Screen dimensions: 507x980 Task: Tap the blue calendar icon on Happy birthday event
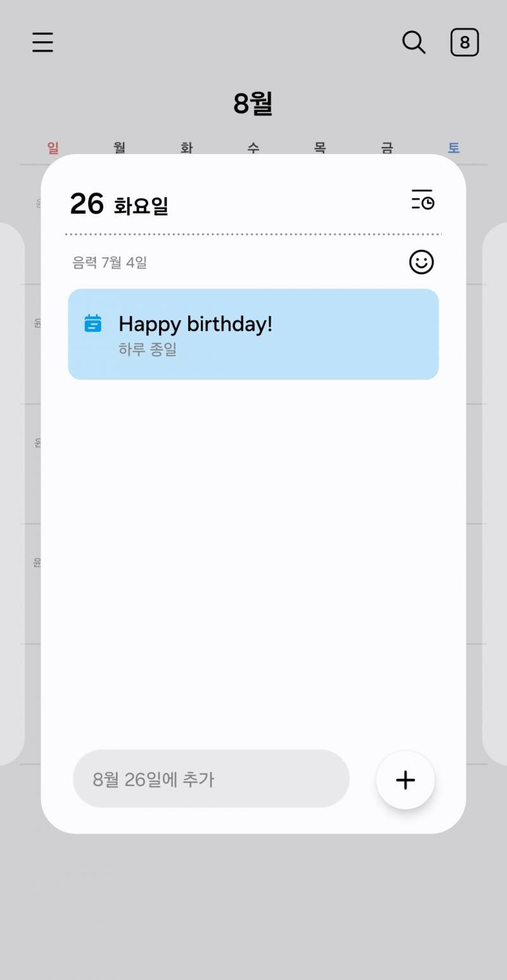tap(93, 324)
